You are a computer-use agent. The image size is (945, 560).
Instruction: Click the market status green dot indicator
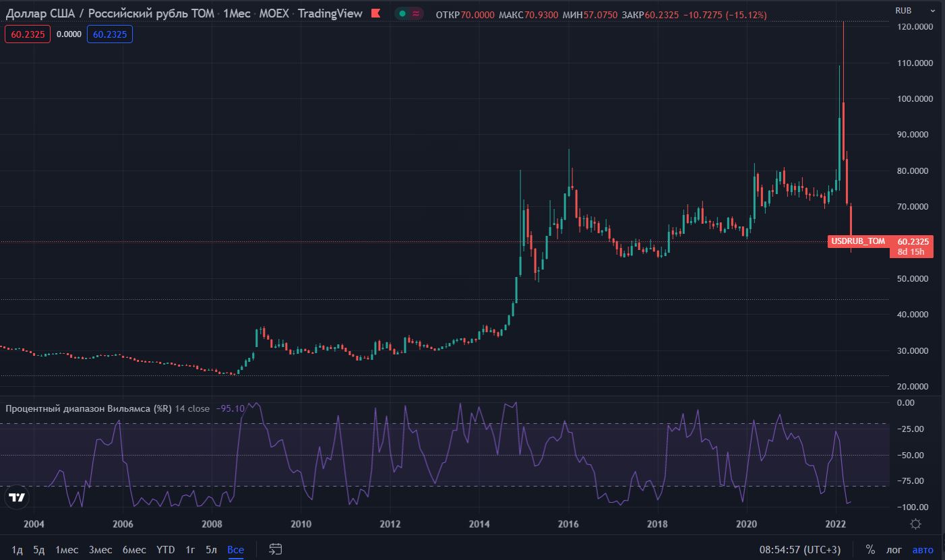402,13
